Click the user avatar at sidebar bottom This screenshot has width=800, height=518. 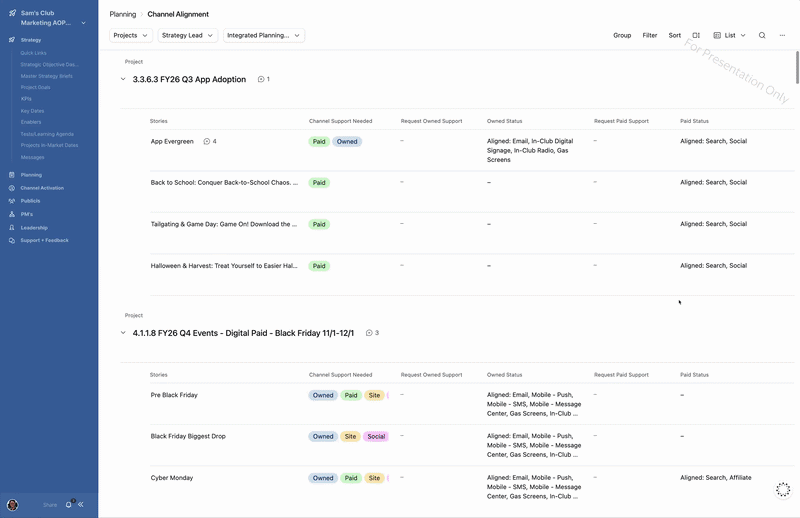(x=13, y=505)
